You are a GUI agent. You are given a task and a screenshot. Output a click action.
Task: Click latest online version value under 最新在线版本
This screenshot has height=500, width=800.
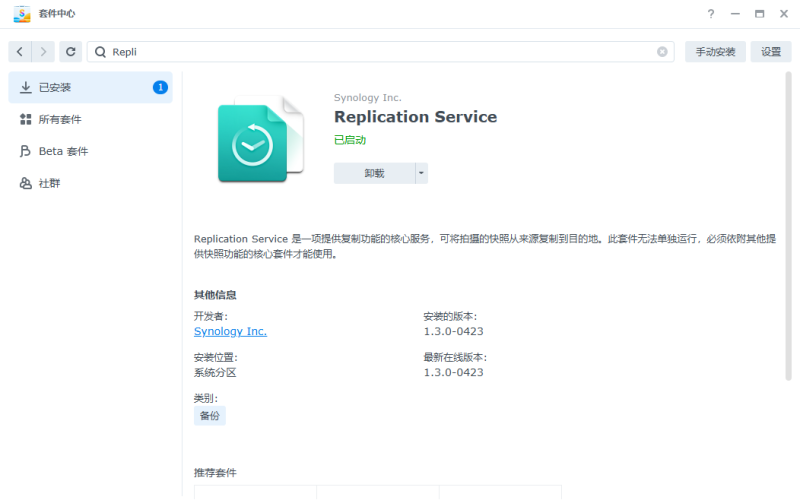click(x=454, y=372)
